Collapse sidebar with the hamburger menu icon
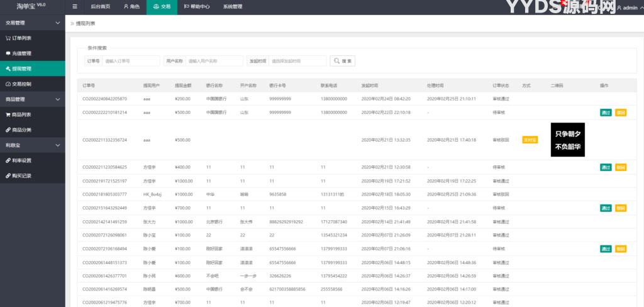 coord(75,7)
